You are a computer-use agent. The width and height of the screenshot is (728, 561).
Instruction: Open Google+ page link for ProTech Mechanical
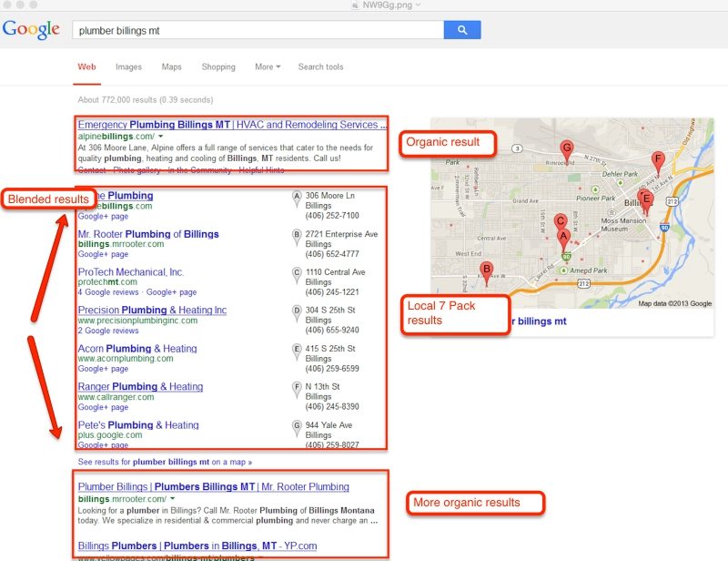click(171, 292)
